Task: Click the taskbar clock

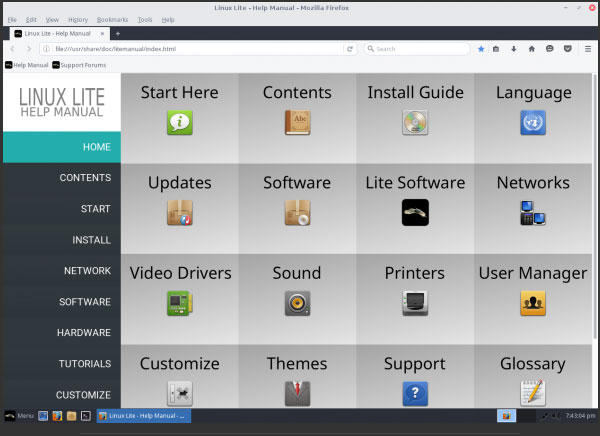Action: coord(580,416)
